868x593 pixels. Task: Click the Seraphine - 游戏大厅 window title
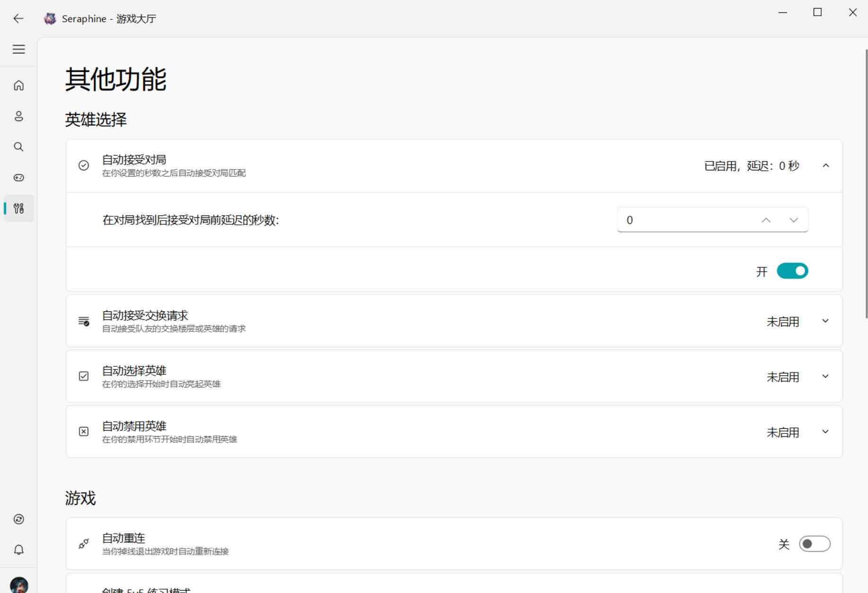click(x=109, y=19)
